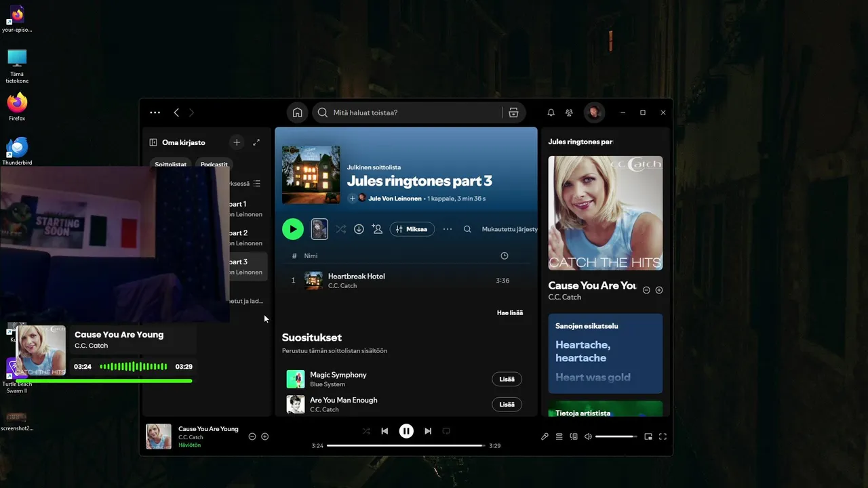
Task: Open lyrics microphone icon in player bar
Action: tap(545, 436)
